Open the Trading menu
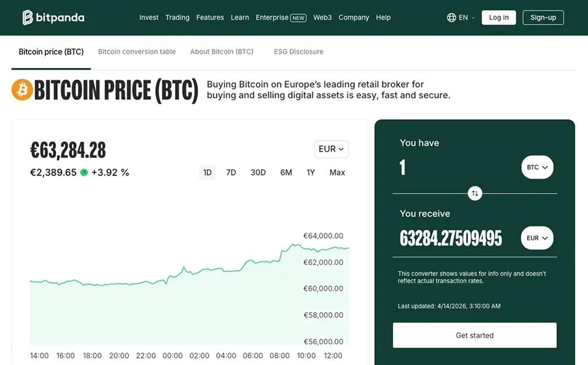The image size is (588, 365). coord(177,17)
